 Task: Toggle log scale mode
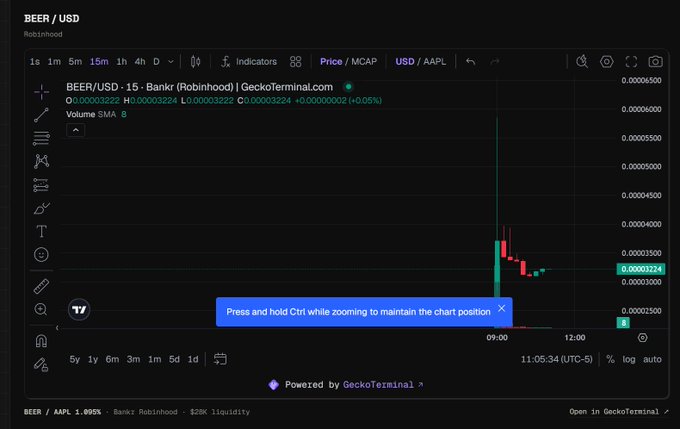(629, 359)
